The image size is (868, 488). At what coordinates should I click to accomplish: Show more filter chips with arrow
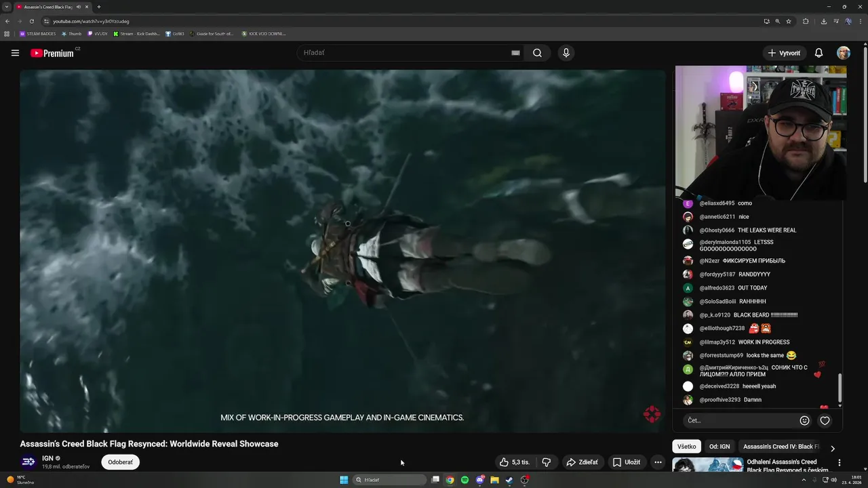pyautogui.click(x=833, y=448)
